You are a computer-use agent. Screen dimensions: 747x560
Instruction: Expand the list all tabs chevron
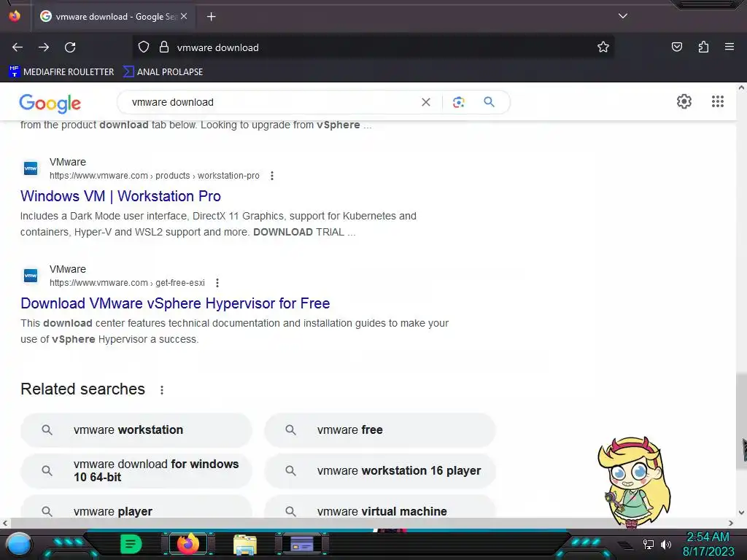[623, 16]
